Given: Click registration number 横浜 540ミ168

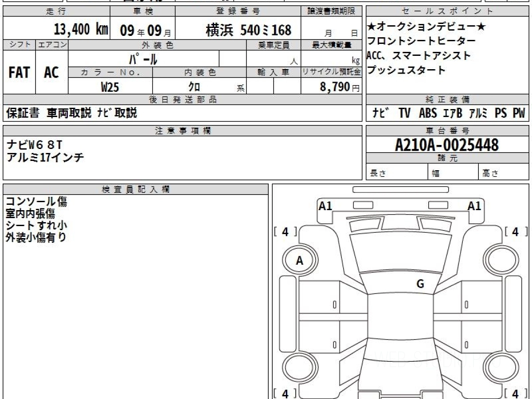Looking at the screenshot, I should pyautogui.click(x=249, y=30).
